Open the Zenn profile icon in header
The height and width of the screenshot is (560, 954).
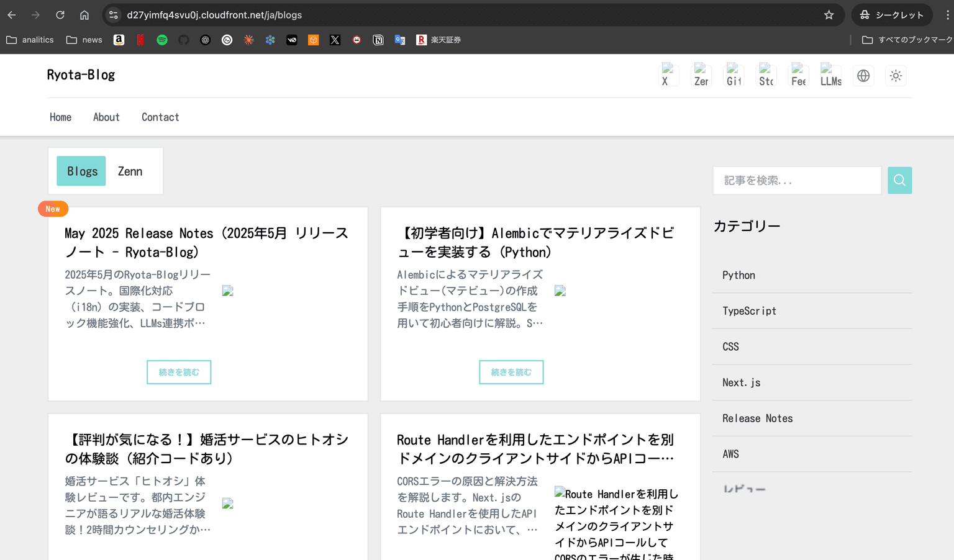(701, 75)
